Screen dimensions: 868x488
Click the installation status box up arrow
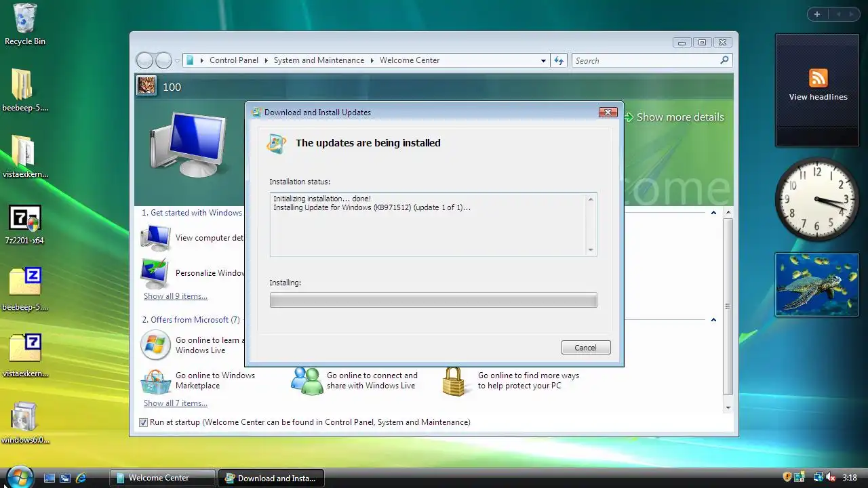click(591, 199)
